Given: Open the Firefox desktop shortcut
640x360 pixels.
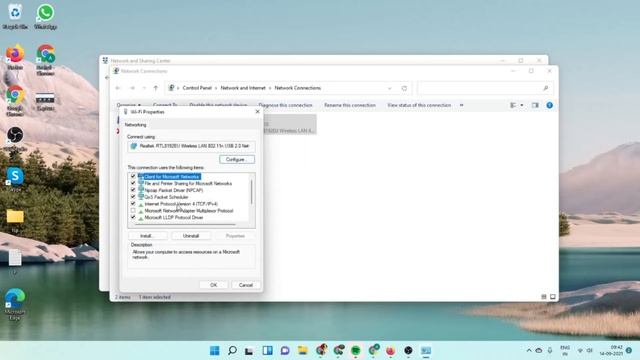Looking at the screenshot, I should click(15, 57).
